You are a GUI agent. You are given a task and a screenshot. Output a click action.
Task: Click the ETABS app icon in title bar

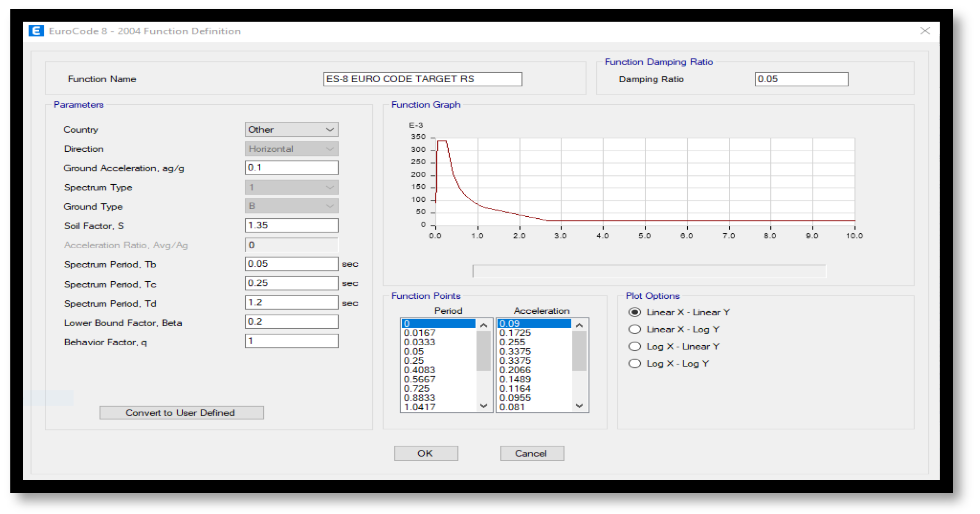[x=36, y=31]
